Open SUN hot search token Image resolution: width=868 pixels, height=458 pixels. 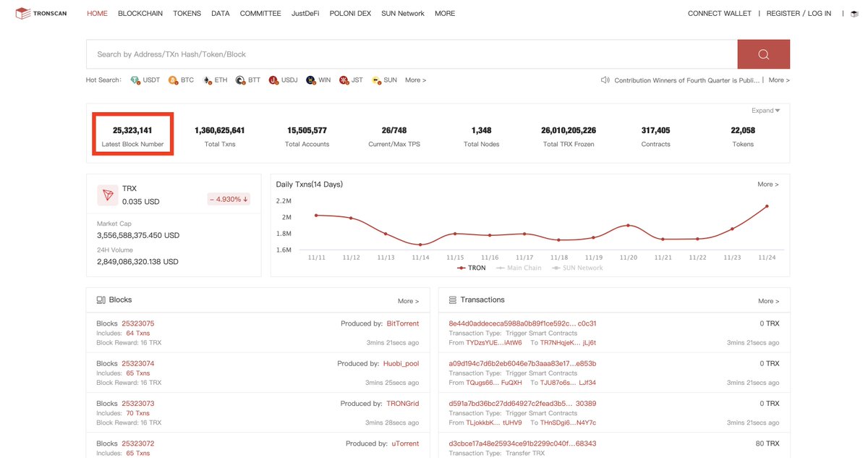tap(384, 80)
